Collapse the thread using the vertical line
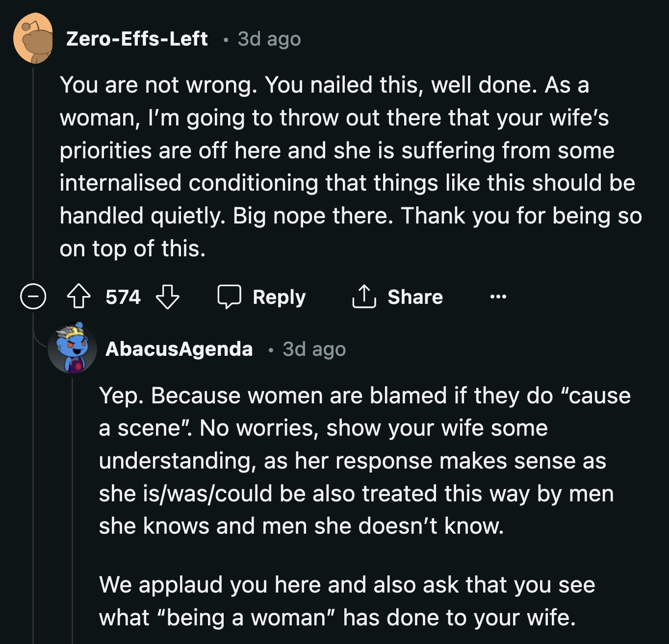The image size is (669, 644). coord(32,172)
